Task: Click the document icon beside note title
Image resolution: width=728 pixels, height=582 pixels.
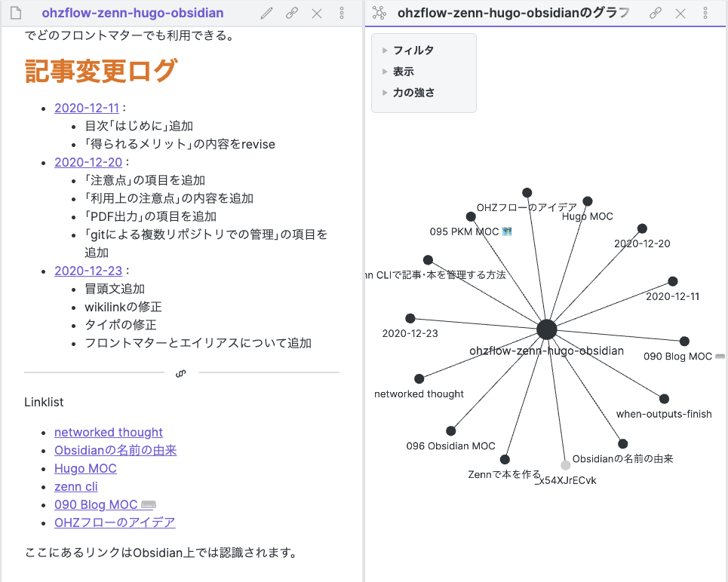Action: pos(16,13)
